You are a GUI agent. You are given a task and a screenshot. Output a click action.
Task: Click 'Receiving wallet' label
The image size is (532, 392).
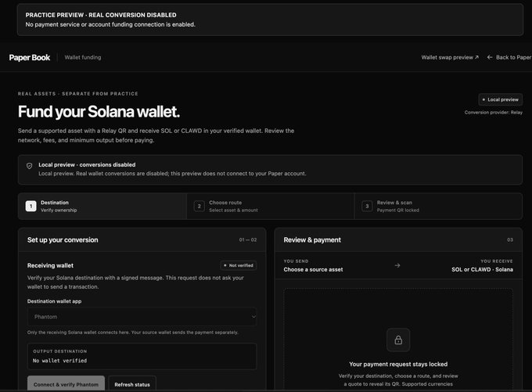click(x=50, y=265)
